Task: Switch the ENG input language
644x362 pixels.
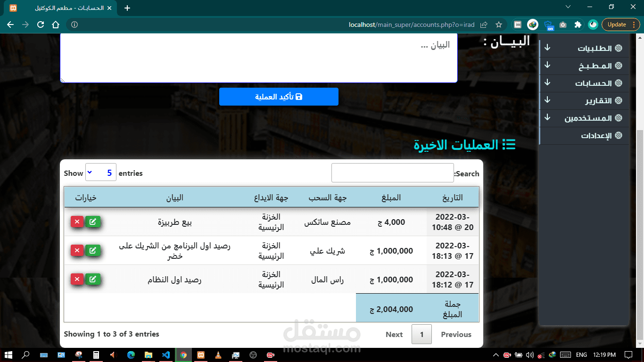Action: coord(581,354)
